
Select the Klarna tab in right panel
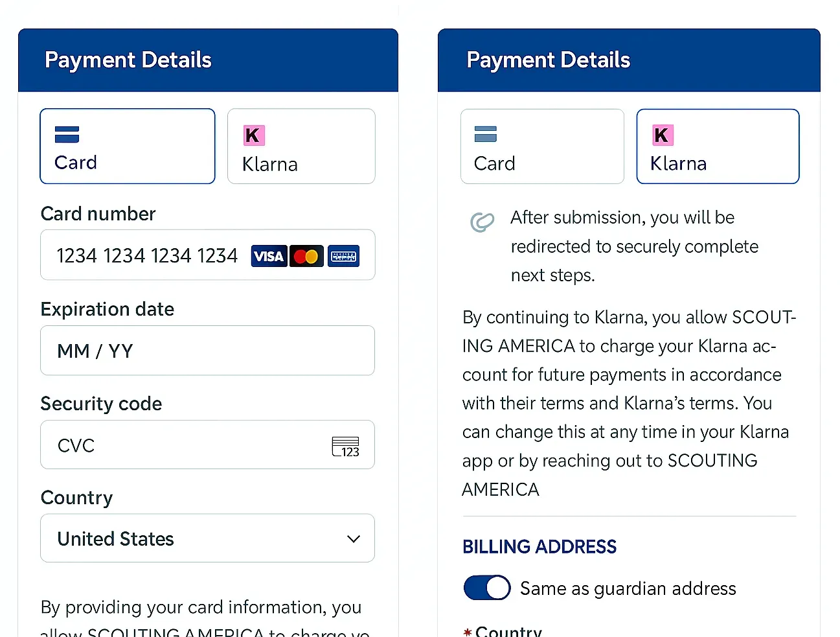coord(718,146)
